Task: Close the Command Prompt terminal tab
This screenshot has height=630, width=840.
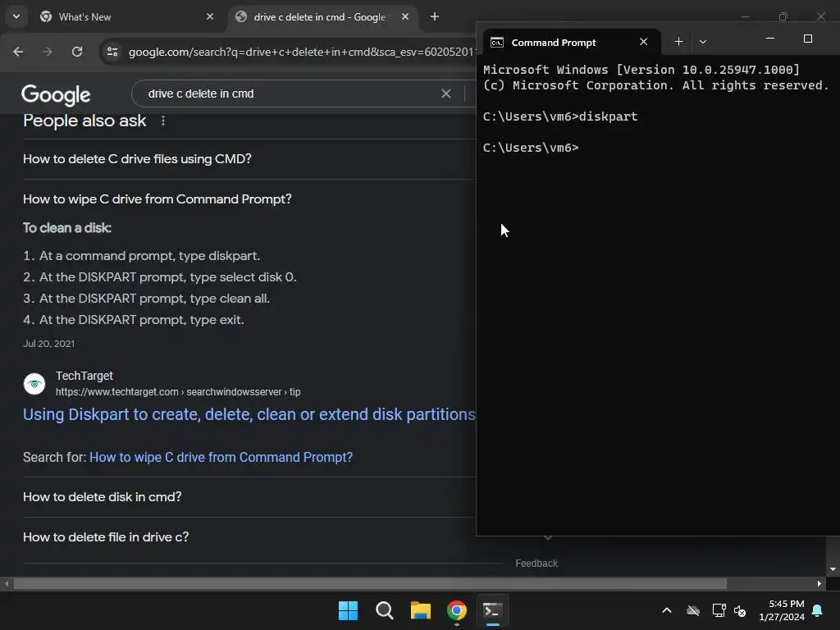Action: click(643, 42)
